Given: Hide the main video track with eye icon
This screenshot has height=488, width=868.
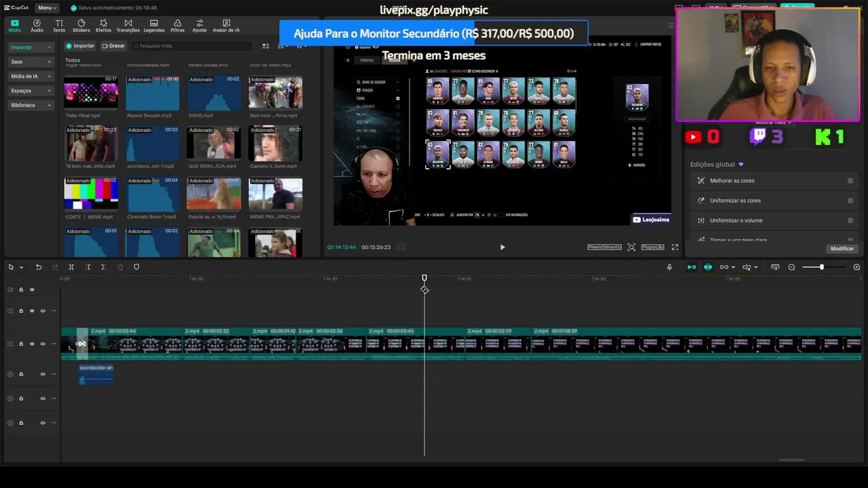Looking at the screenshot, I should click(32, 344).
